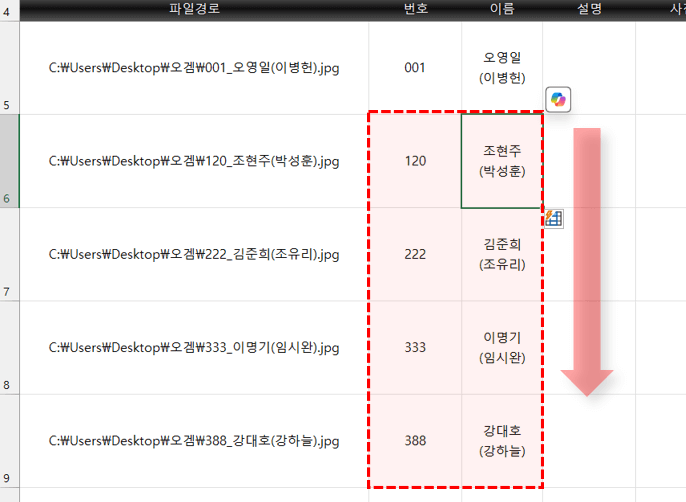Screen dimensions: 686x502
Task: Select the name cell 강대호 (강하늘)
Action: [x=501, y=440]
